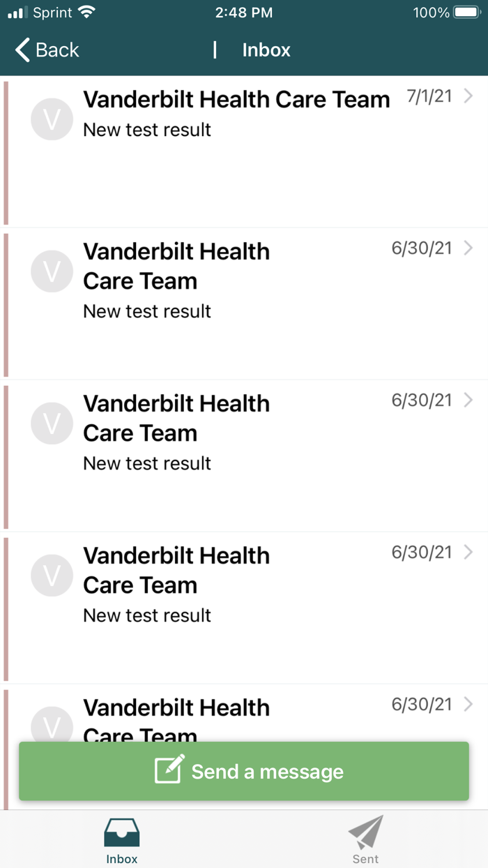Select the Inbox tray icon in tab bar
This screenshot has height=868, width=488.
point(121,832)
